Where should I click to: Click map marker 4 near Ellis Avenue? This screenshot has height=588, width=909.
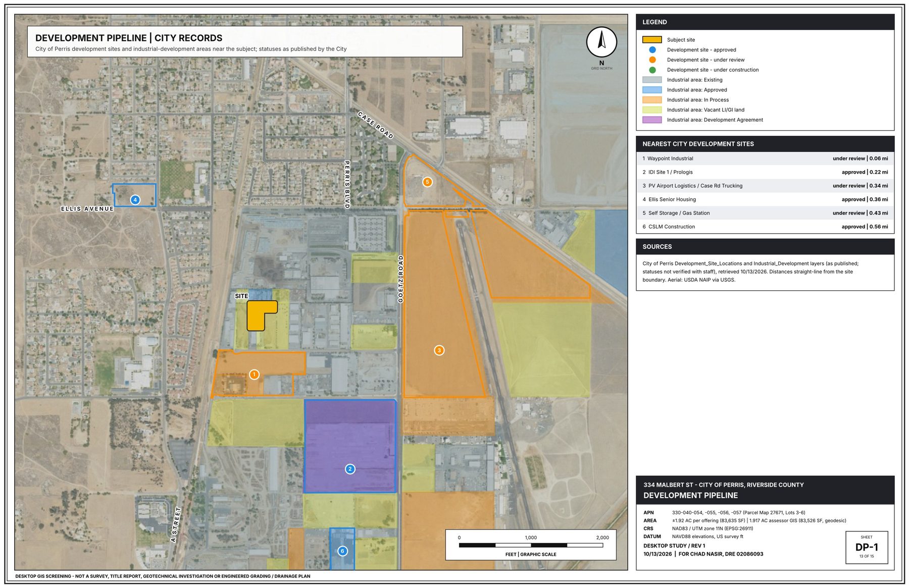pos(135,200)
